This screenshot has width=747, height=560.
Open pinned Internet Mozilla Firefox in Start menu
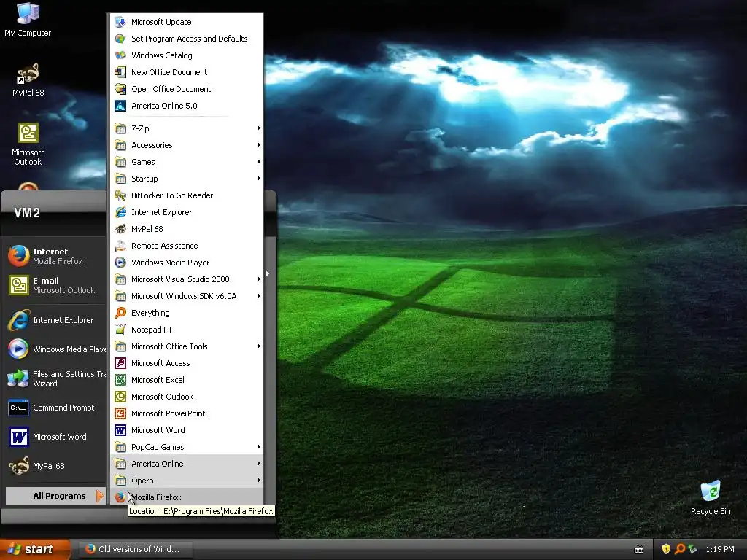coord(55,256)
